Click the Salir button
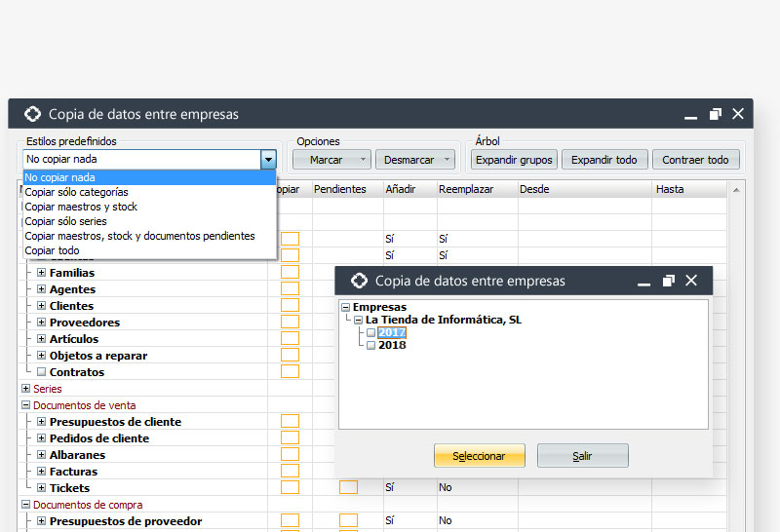The width and height of the screenshot is (780, 532). (x=582, y=456)
